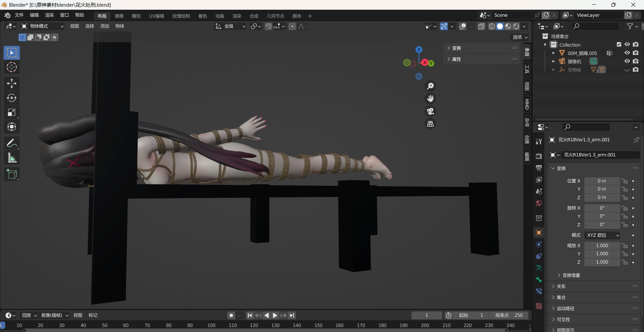Open the 添加 menu in viewport header
Screen dimensions: 644x332
(105, 26)
